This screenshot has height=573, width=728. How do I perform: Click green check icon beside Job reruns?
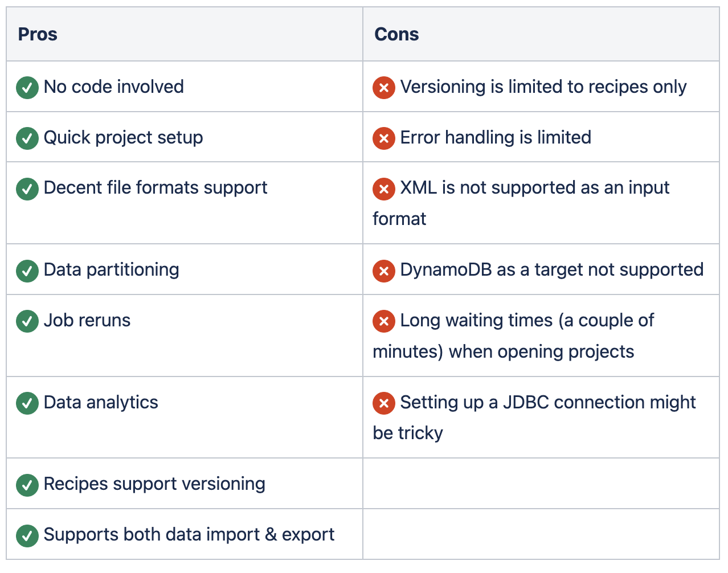[x=27, y=321]
